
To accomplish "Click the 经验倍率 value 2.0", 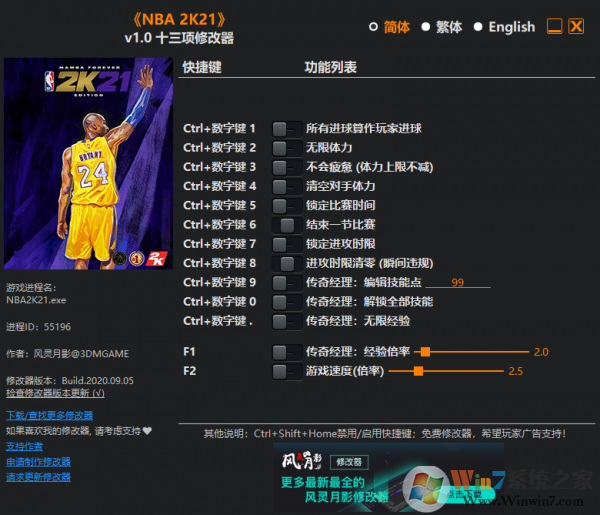I will point(541,352).
